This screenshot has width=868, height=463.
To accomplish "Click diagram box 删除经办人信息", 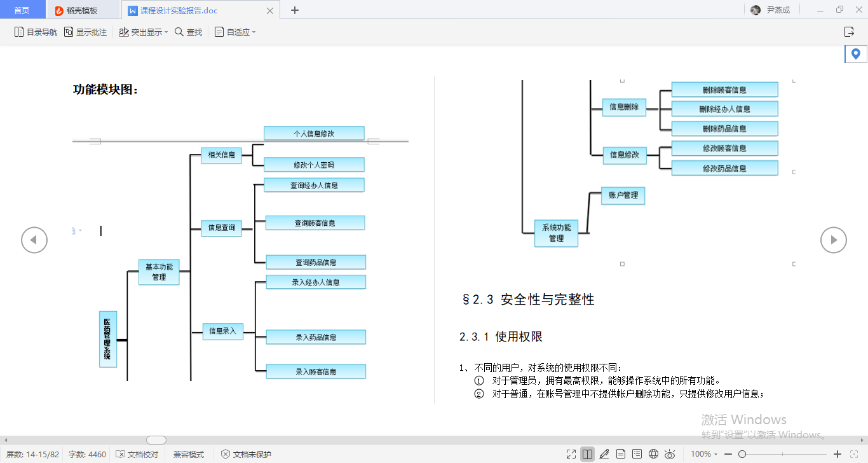I will tap(724, 109).
